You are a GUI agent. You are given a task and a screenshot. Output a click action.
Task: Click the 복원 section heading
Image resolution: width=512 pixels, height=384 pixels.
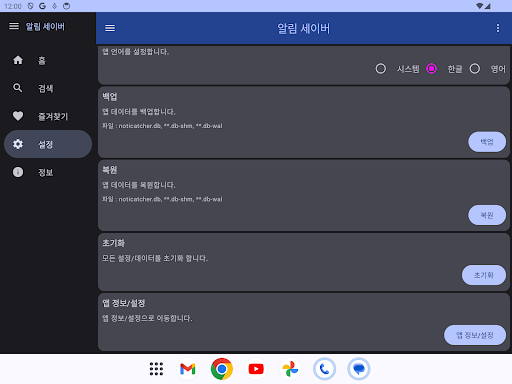[110, 170]
